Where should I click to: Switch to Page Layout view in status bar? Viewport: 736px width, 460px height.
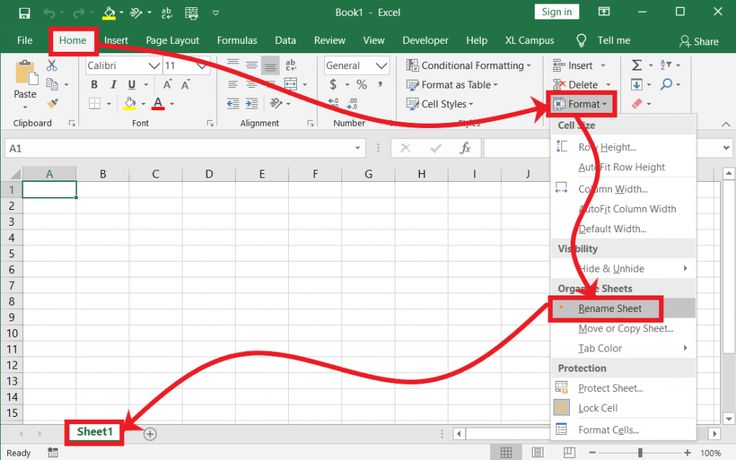(x=538, y=452)
